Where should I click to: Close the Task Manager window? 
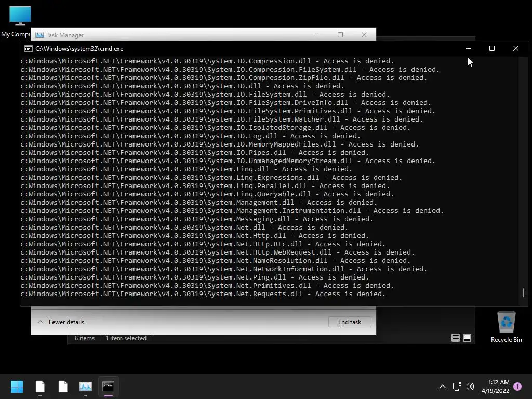coord(364,35)
